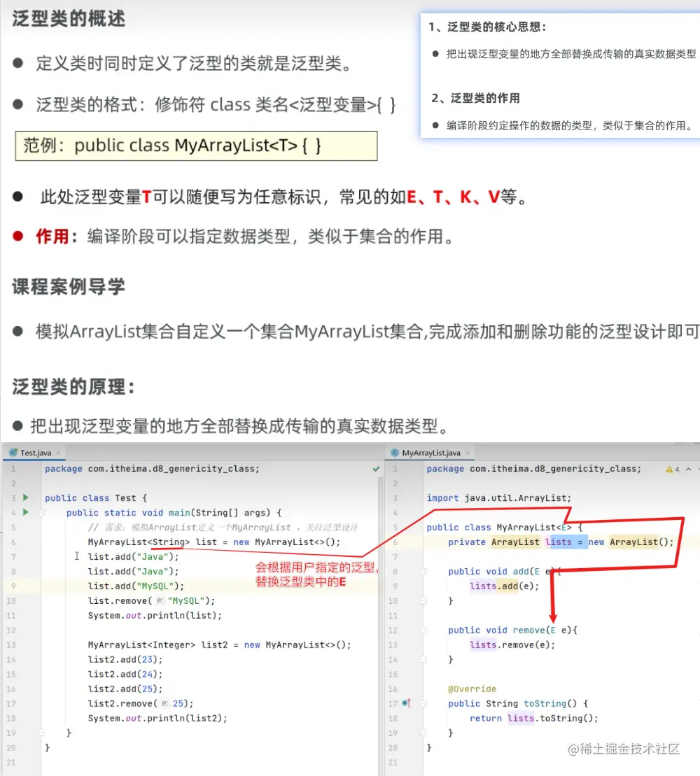Image resolution: width=700 pixels, height=776 pixels.
Task: Click the list2.add(23) line
Action: pos(125,659)
